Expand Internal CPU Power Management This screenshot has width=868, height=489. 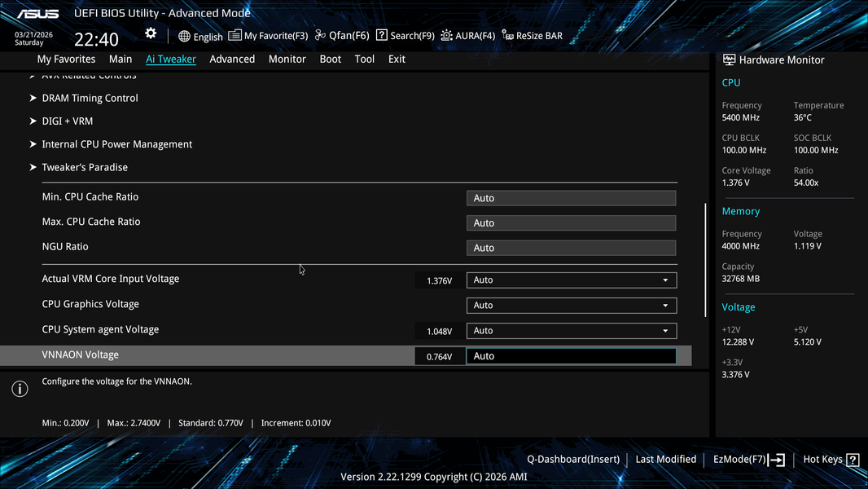point(116,144)
